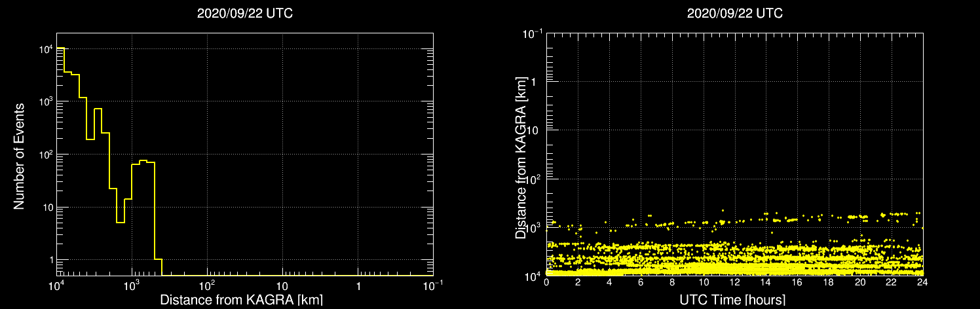Select the 10^3 tick on histogram's distance x-axis

point(132,285)
